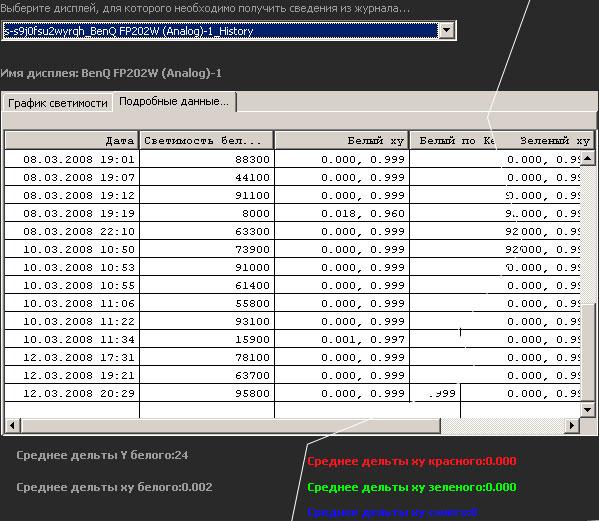Select the row dated 12.03.2008 19:21

(x=292, y=375)
